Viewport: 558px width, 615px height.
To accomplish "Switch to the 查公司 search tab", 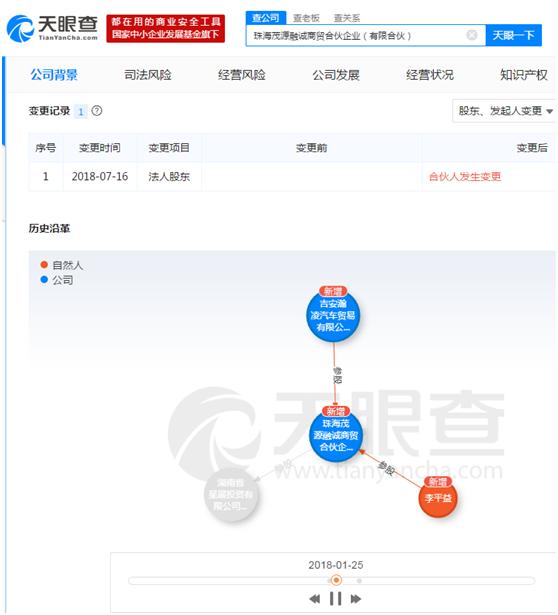I will (266, 18).
